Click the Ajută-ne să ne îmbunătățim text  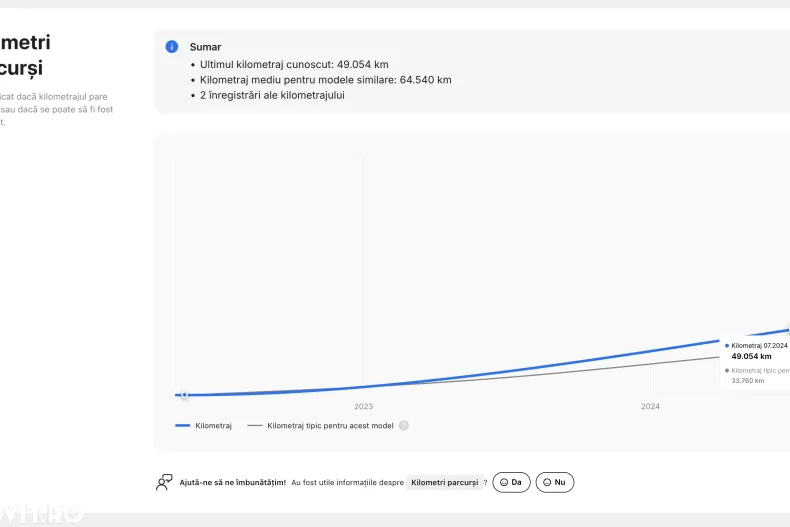pyautogui.click(x=233, y=482)
